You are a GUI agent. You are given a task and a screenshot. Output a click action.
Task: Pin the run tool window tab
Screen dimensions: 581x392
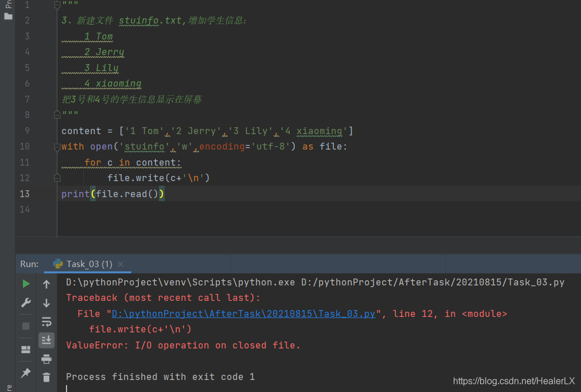[25, 373]
